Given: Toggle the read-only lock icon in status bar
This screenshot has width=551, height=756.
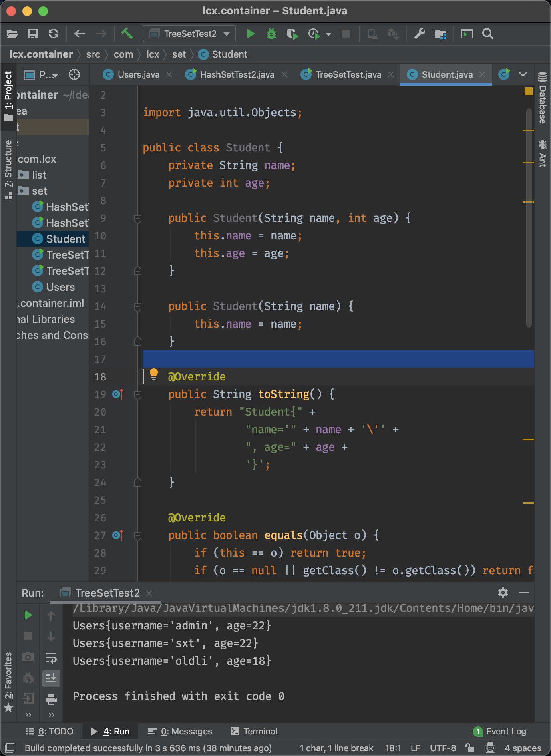Looking at the screenshot, I should pos(470,748).
